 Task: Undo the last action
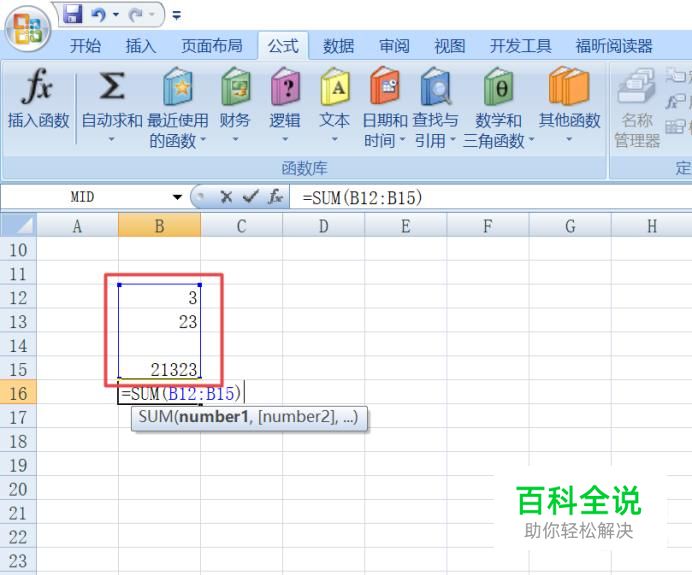[x=98, y=15]
